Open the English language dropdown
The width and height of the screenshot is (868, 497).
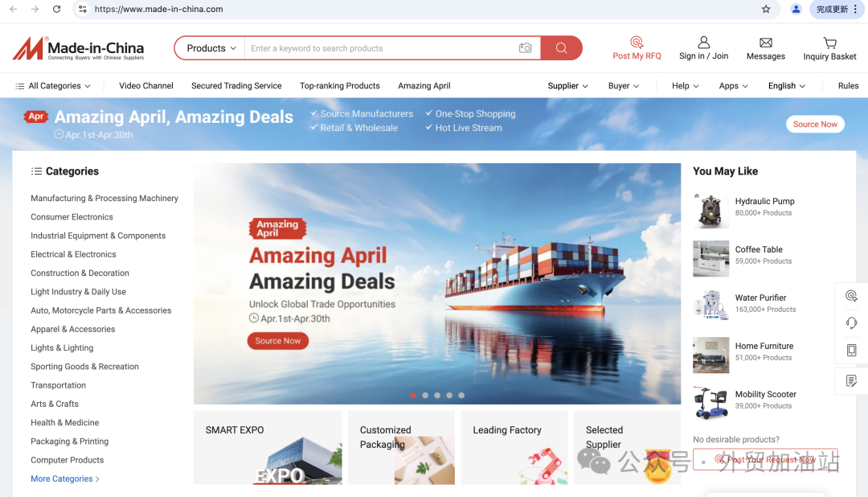[x=787, y=86]
